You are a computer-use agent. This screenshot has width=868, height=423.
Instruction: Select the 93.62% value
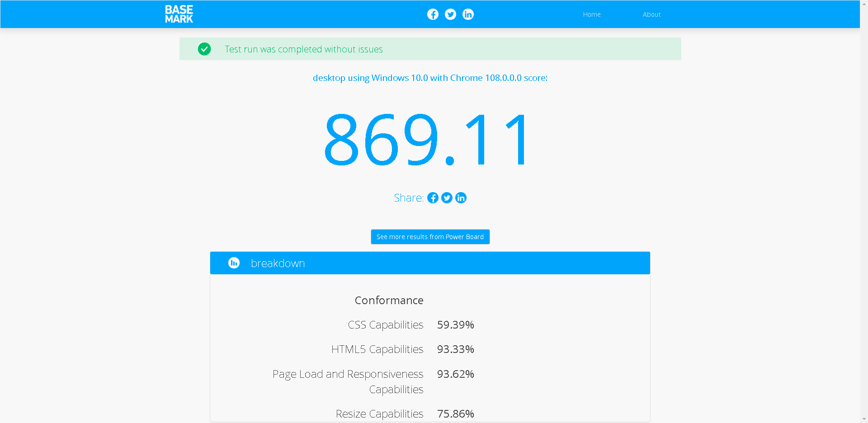click(455, 374)
